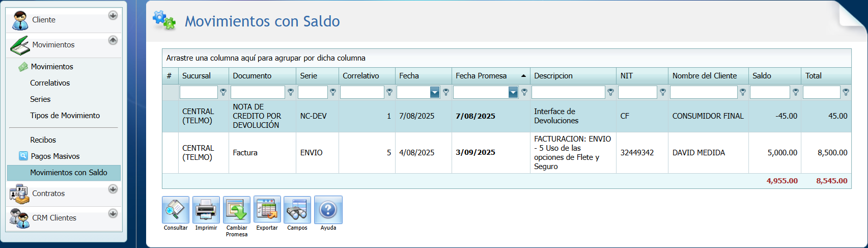Click the Serie column filter funnel icon

click(333, 92)
